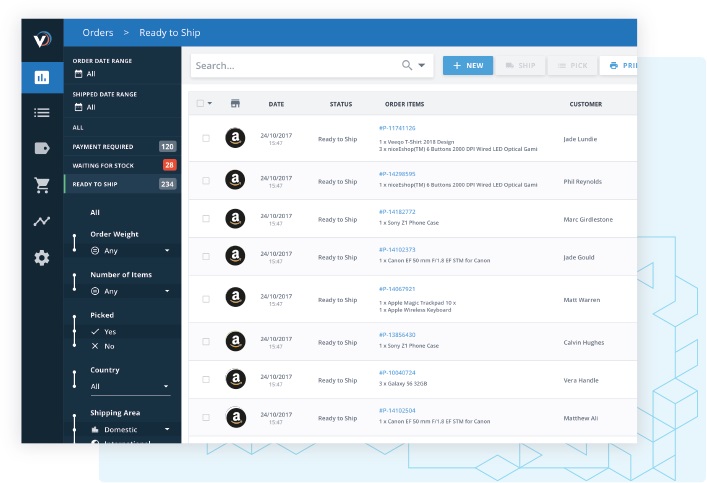Open the analytics trend line icon
The width and height of the screenshot is (707, 483).
[x=41, y=221]
